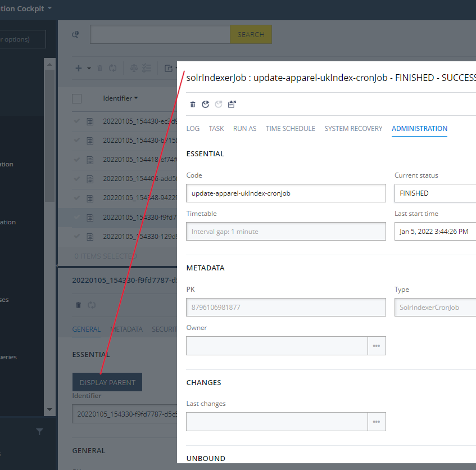Screen dimensions: 476x470
Task: Open the METADATA tab in lower panel
Action: coord(126,329)
